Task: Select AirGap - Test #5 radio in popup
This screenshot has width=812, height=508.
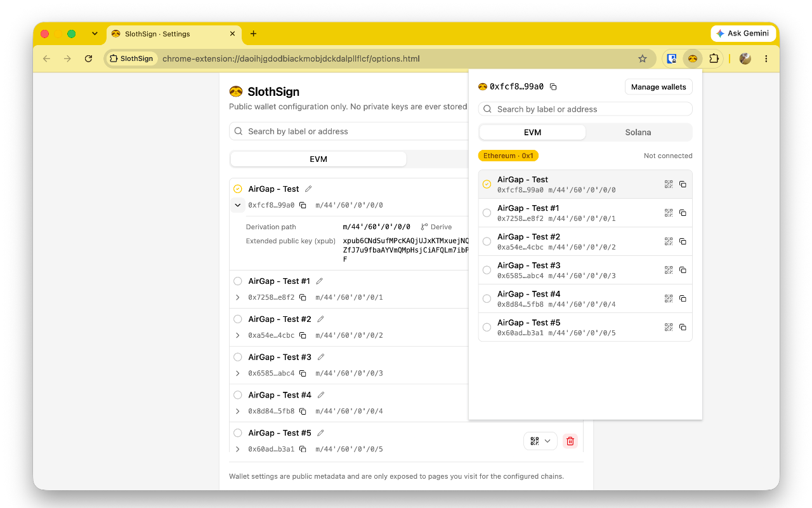Action: 487,327
